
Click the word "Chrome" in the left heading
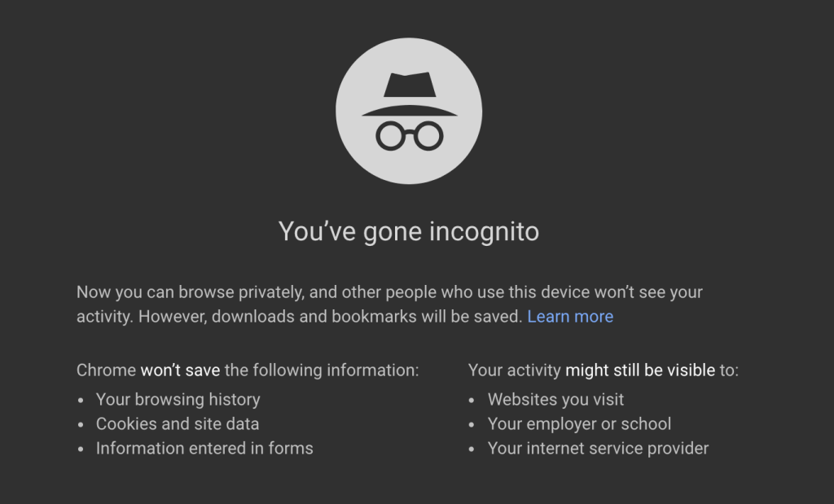(x=106, y=370)
